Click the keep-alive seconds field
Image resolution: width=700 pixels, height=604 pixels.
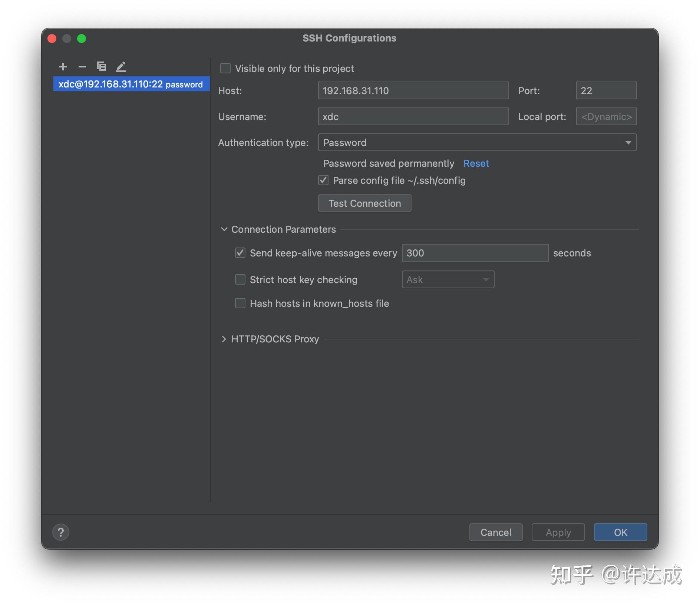click(475, 253)
